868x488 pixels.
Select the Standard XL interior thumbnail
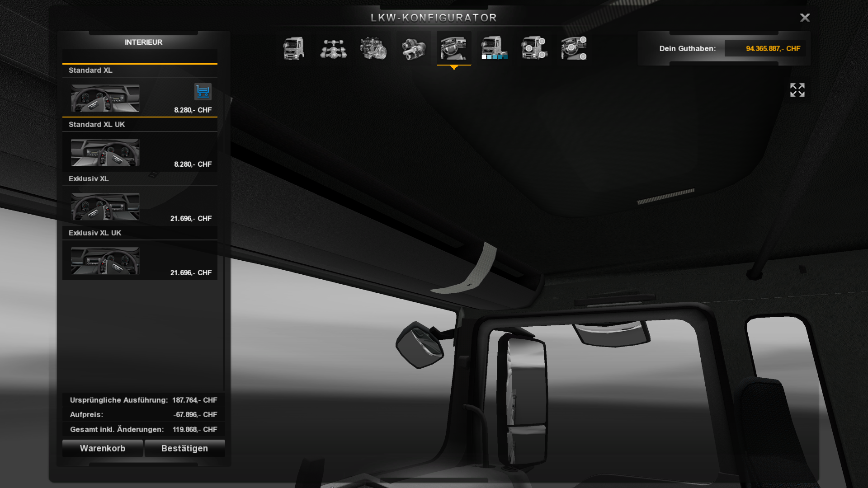click(x=105, y=98)
